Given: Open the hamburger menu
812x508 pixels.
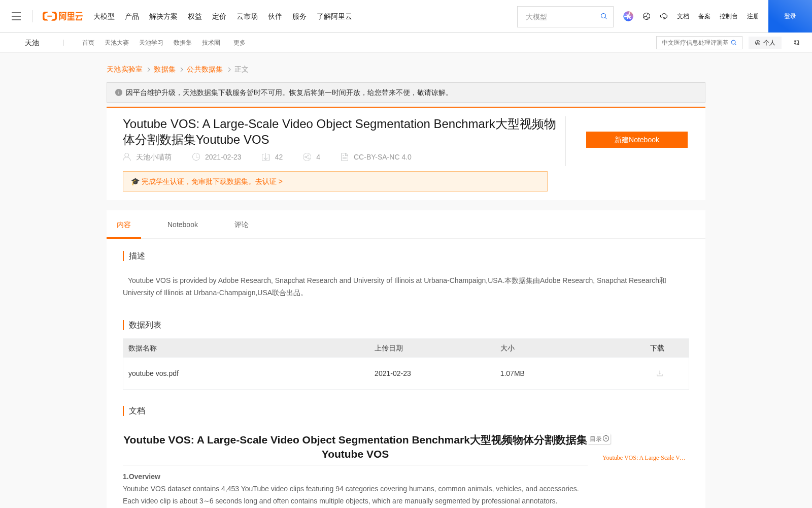Looking at the screenshot, I should pyautogui.click(x=16, y=16).
